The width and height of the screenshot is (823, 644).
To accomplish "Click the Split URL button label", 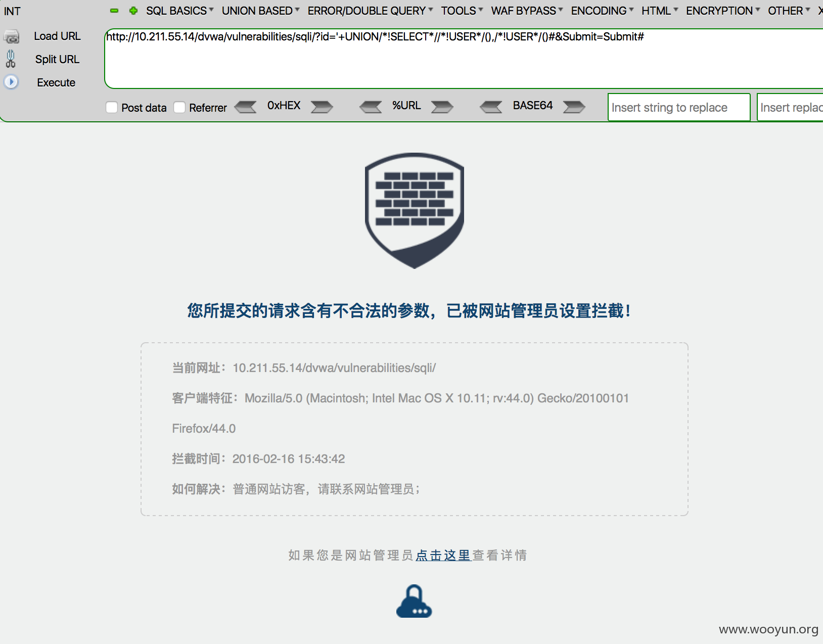I will coord(57,59).
